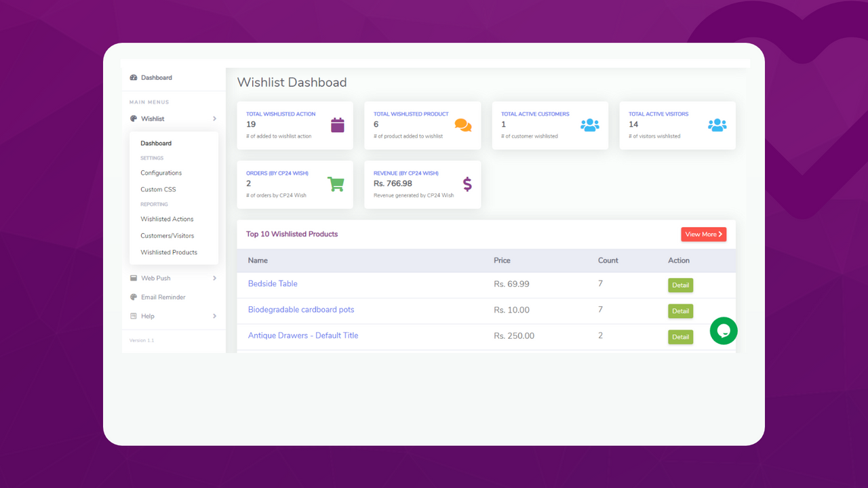
Task: Open Customers/Visitors report
Action: [167, 236]
